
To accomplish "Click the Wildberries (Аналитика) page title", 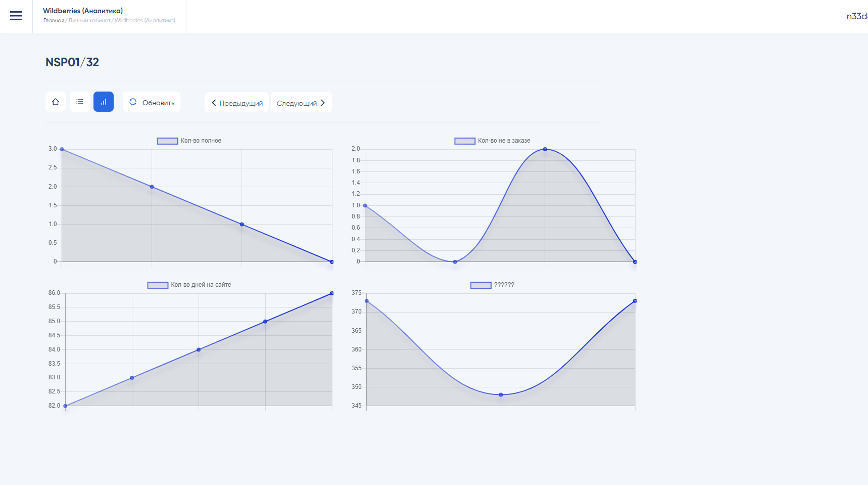I will click(83, 11).
